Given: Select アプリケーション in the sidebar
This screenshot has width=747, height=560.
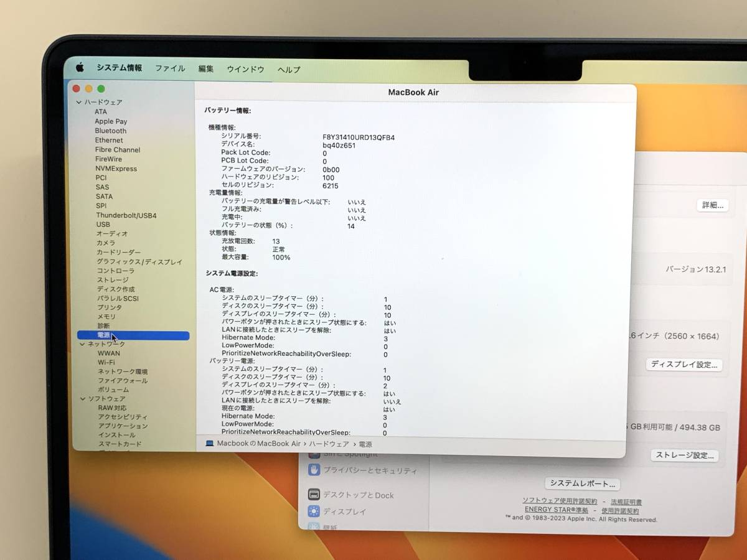Looking at the screenshot, I should click(x=123, y=426).
